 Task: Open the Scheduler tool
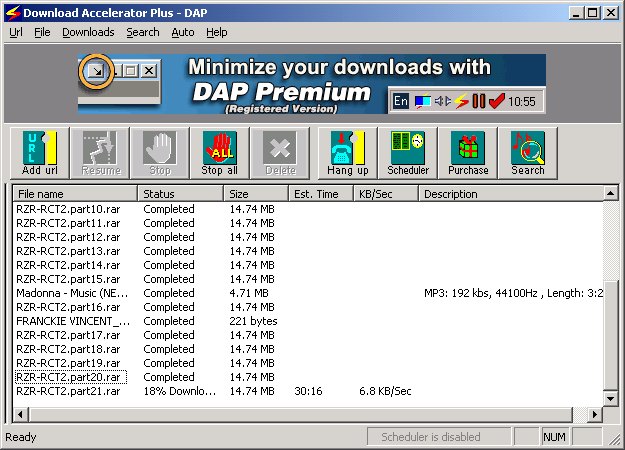point(408,153)
